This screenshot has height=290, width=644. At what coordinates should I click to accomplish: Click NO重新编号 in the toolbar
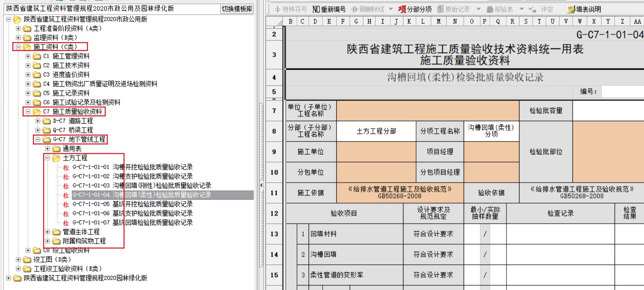329,9
